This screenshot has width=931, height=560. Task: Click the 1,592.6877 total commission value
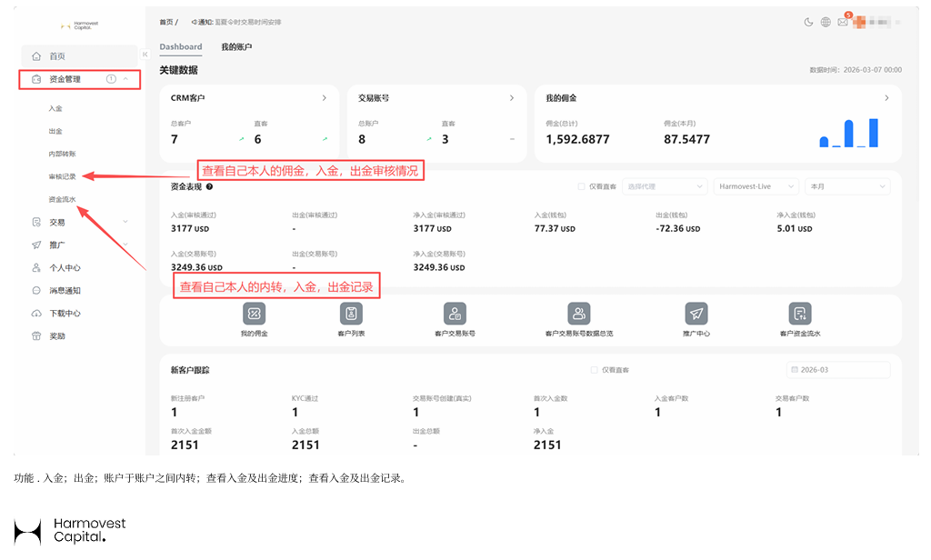coord(577,140)
